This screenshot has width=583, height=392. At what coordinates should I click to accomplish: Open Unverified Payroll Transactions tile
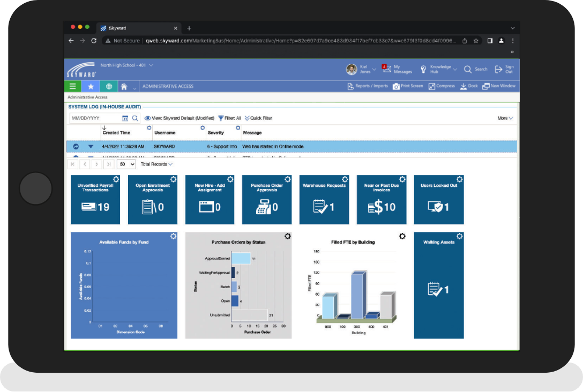pos(95,200)
